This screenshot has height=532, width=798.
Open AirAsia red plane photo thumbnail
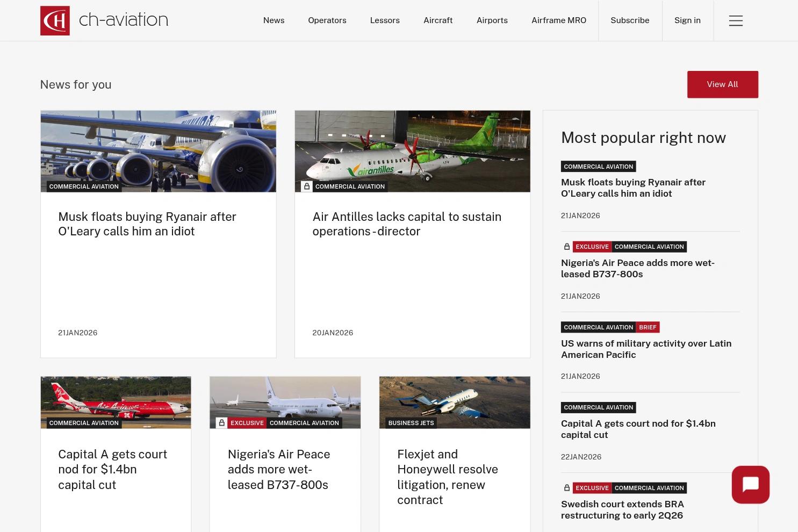[116, 402]
